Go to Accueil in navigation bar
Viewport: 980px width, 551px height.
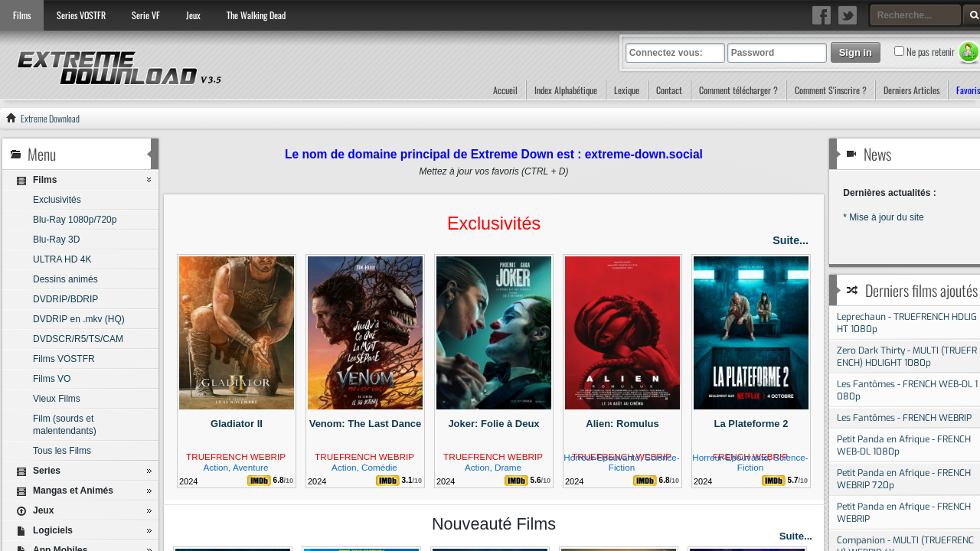[x=505, y=90]
